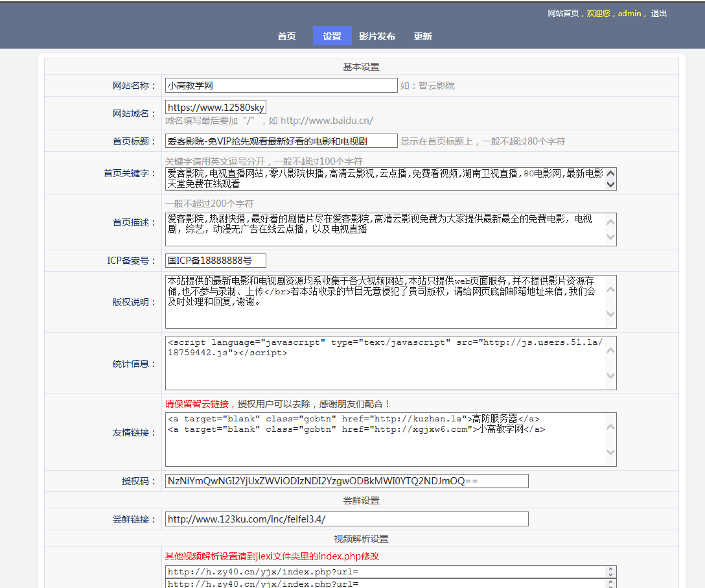Switch to the 设置 tab
Screen dimensions: 705x588
332,36
